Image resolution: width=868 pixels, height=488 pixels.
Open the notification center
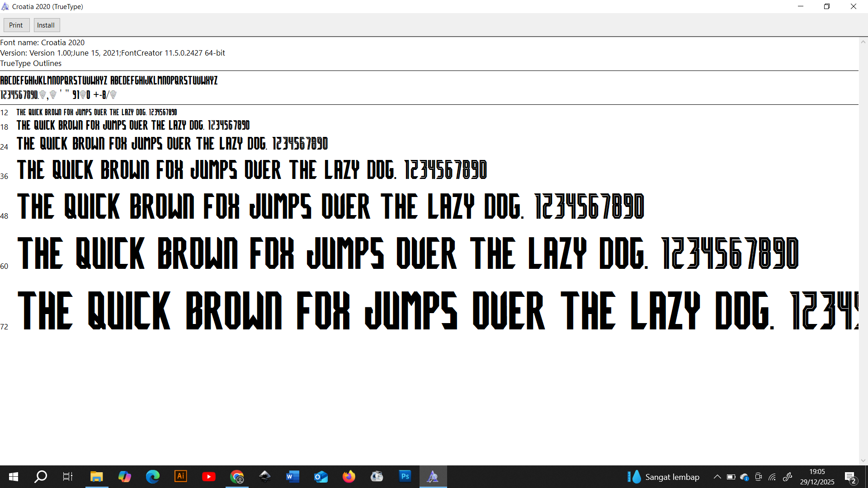[850, 477]
